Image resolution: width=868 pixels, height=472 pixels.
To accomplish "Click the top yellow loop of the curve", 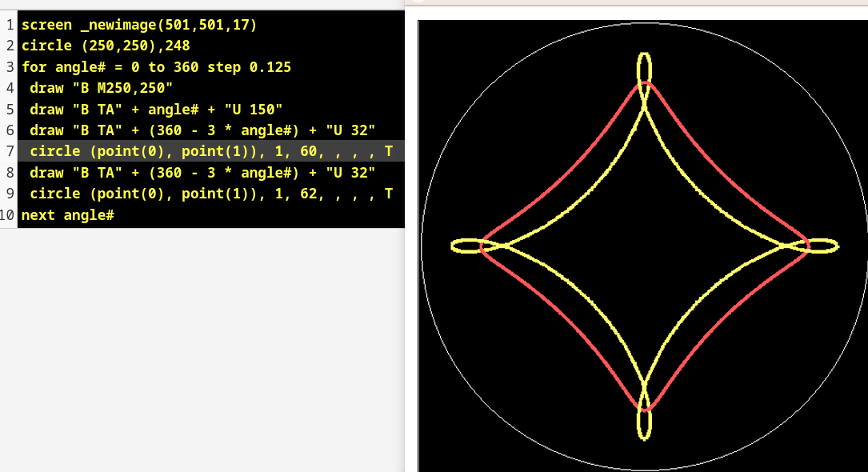I will 644,78.
